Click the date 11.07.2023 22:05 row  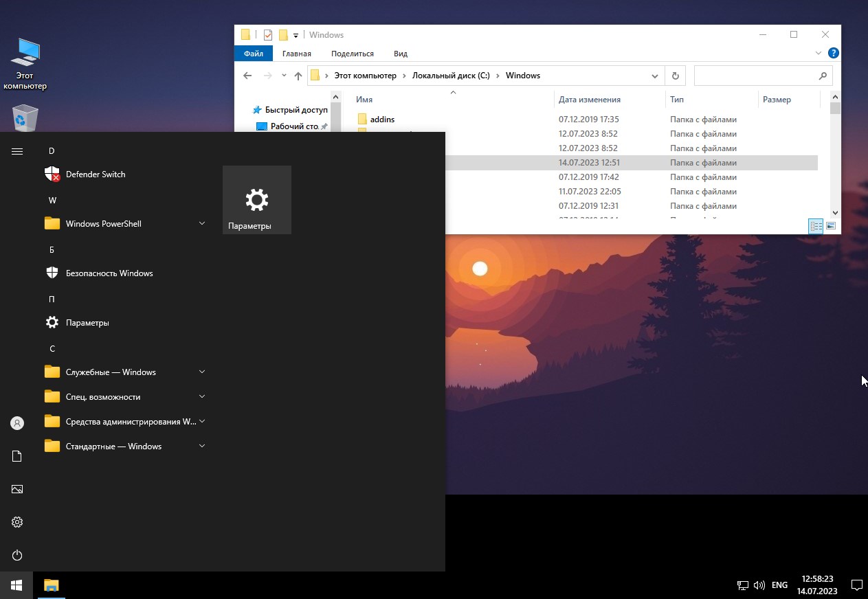point(589,192)
